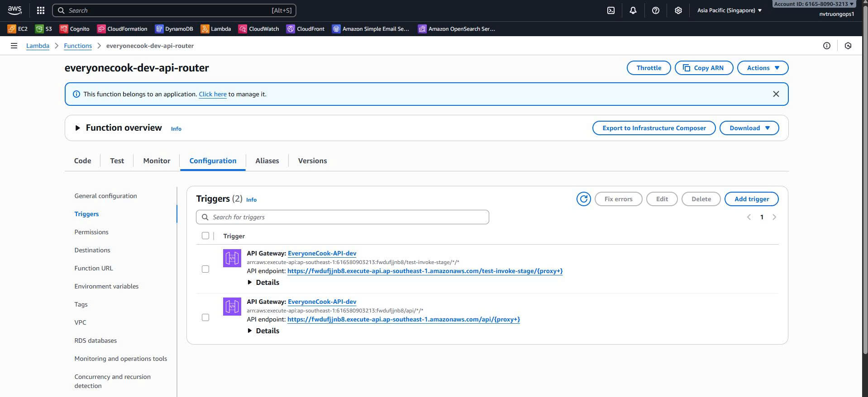The image size is (868, 397).
Task: Open the Amazon OpenSearch Service shortcut
Action: click(457, 29)
